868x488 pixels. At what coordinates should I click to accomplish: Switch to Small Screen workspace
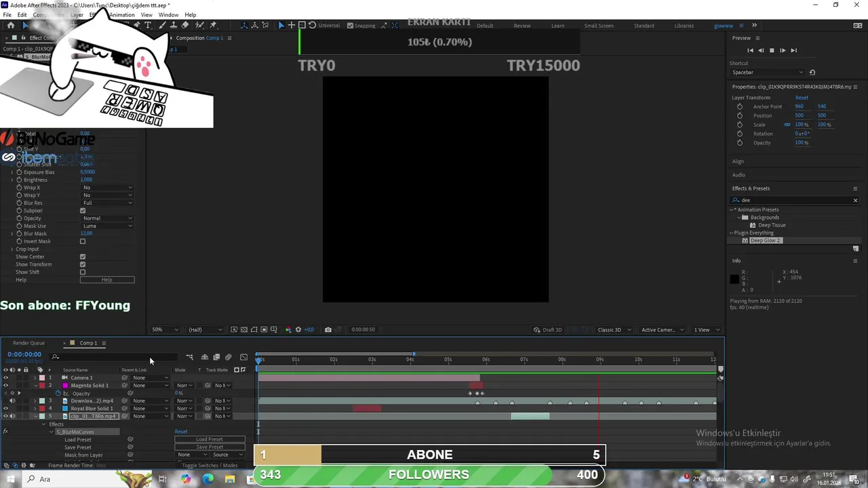[599, 26]
